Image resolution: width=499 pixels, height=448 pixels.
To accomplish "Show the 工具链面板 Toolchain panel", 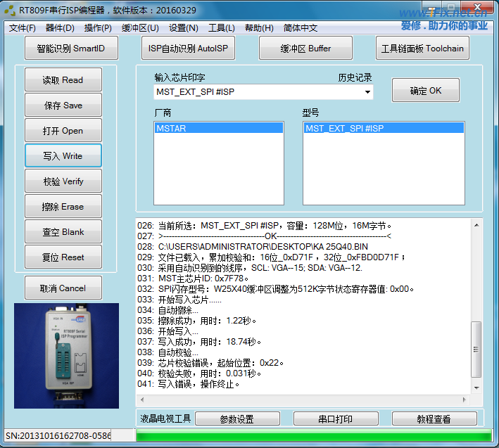I will click(x=422, y=49).
